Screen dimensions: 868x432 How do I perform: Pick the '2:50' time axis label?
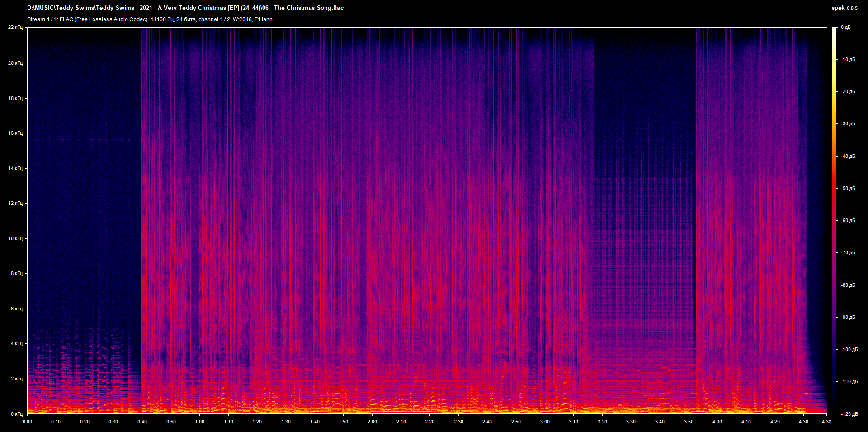click(516, 422)
